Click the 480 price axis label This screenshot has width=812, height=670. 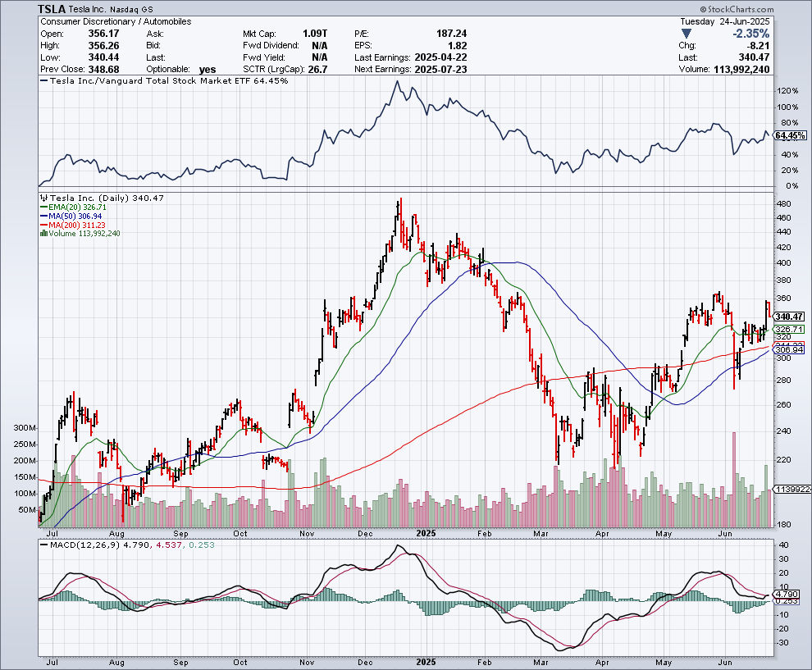tap(783, 204)
